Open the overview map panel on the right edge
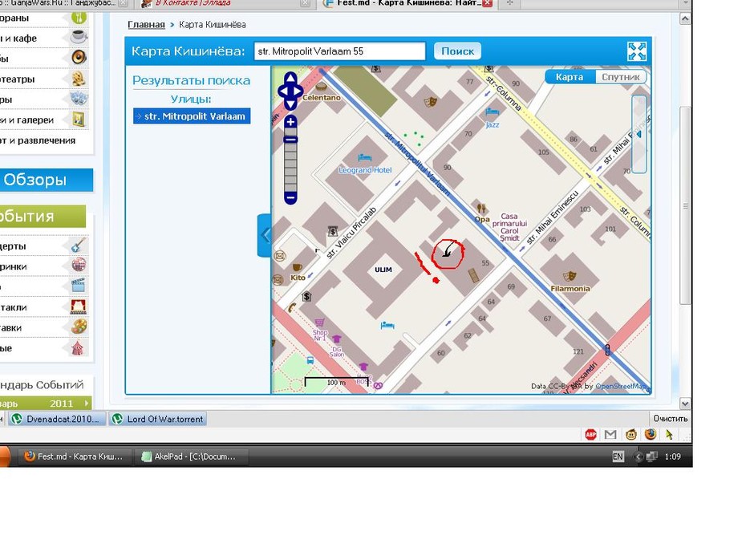This screenshot has width=746, height=560. pyautogui.click(x=639, y=134)
